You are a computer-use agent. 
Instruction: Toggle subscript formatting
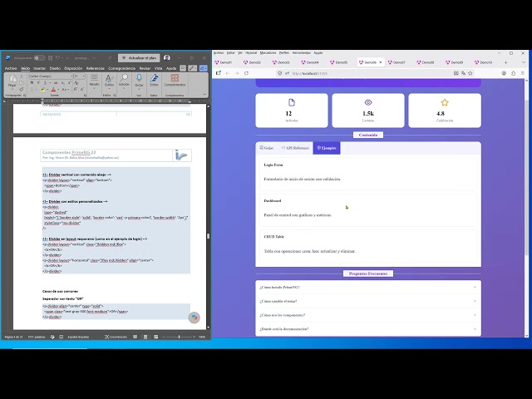63,83
